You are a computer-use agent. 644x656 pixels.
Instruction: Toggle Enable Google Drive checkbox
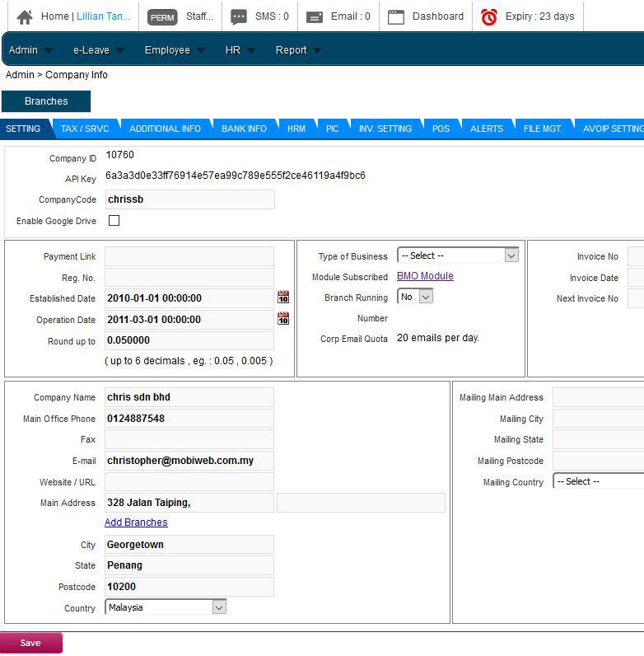point(114,221)
